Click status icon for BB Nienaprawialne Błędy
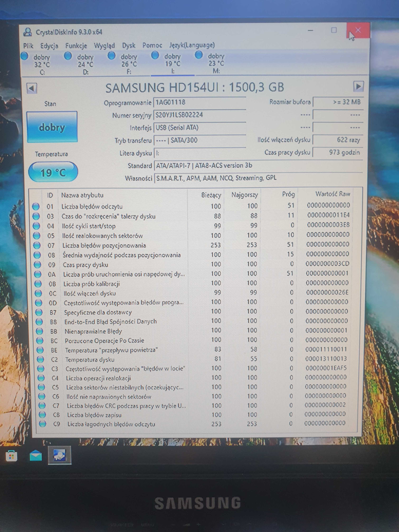 (39, 331)
